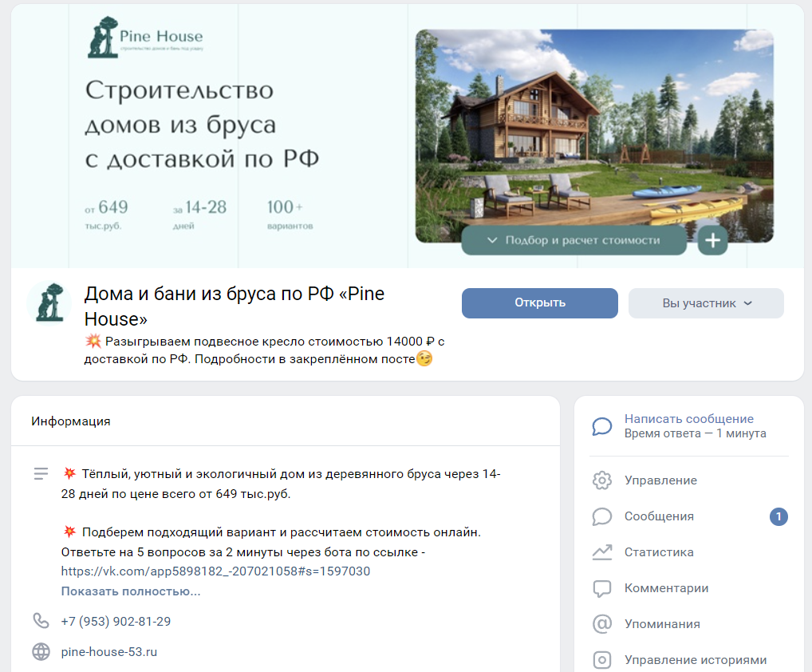Click the chart icon for Статистика
Viewport: 812px width, 672px height.
coord(601,552)
